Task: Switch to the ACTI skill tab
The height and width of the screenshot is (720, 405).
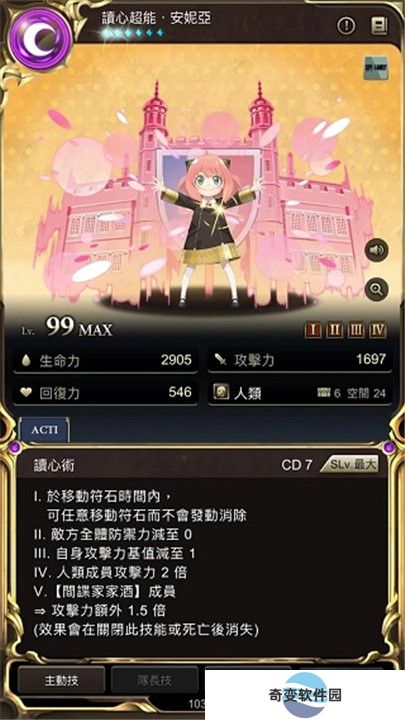Action: (45, 430)
